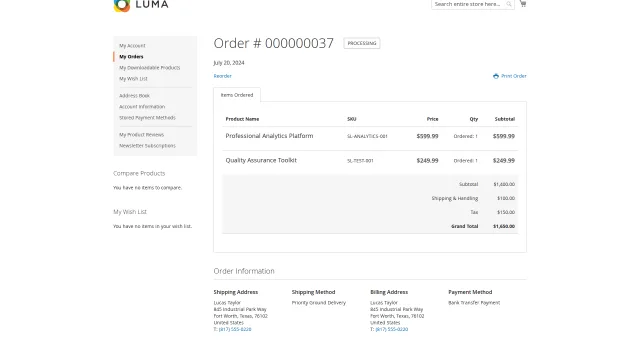The height and width of the screenshot is (360, 640).
Task: Click the Reorder link
Action: (x=222, y=76)
